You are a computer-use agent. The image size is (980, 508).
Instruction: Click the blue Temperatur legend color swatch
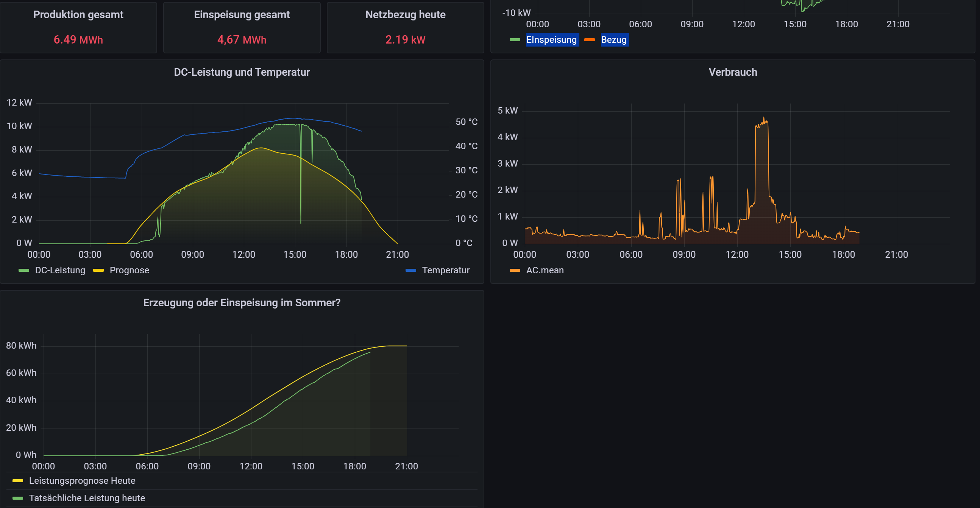point(410,270)
